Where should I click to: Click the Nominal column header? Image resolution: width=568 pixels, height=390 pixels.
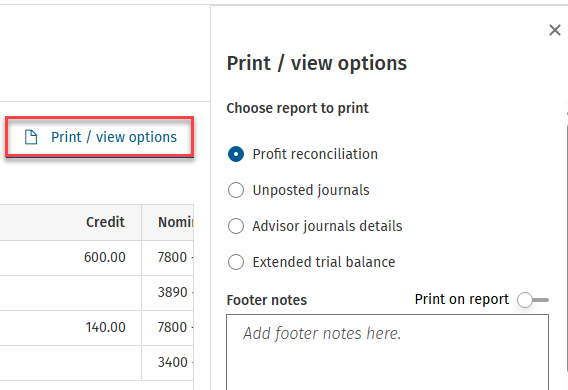(x=168, y=222)
